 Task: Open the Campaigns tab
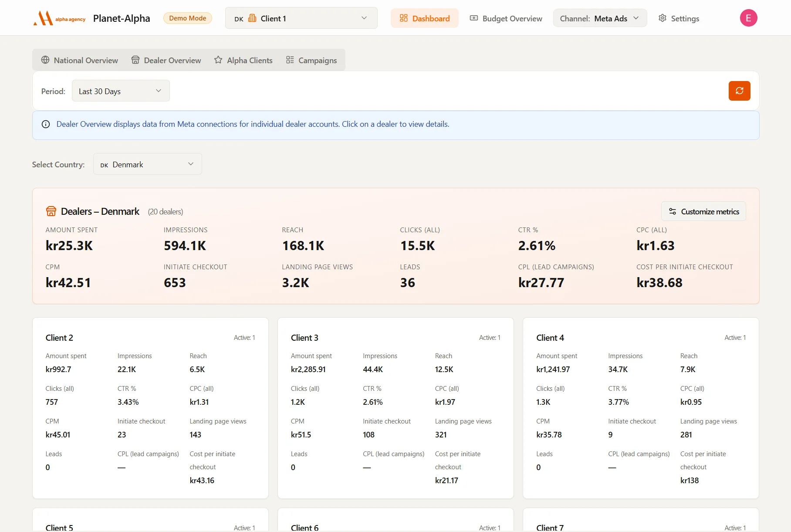click(311, 60)
